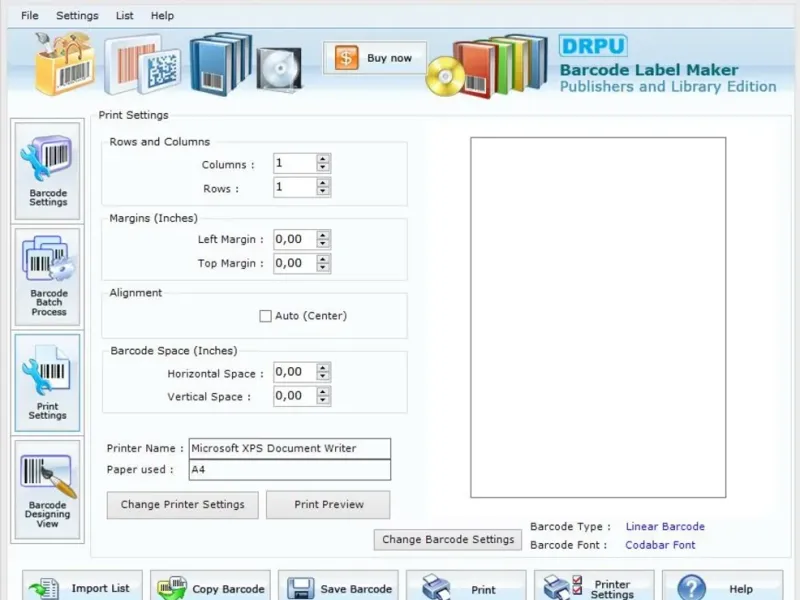Click the Horizontal Space input field
Viewport: 800px width, 600px height.
[295, 372]
